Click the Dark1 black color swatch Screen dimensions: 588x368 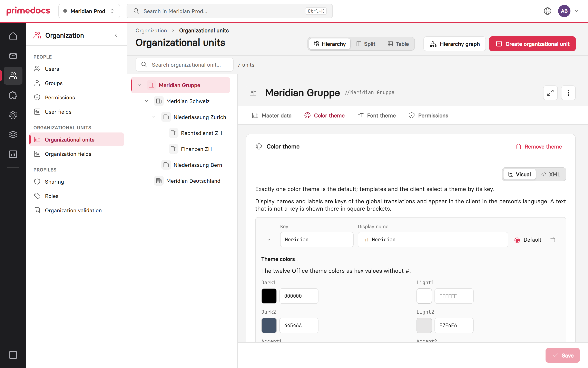point(269,296)
